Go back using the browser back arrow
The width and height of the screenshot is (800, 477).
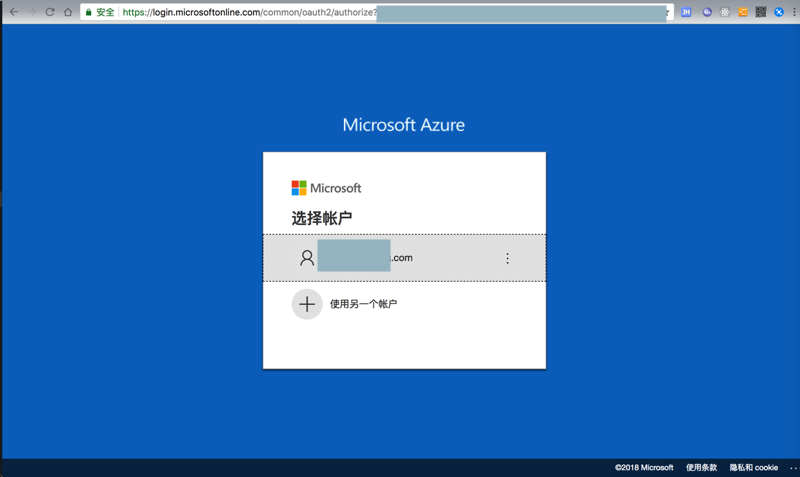pyautogui.click(x=14, y=12)
